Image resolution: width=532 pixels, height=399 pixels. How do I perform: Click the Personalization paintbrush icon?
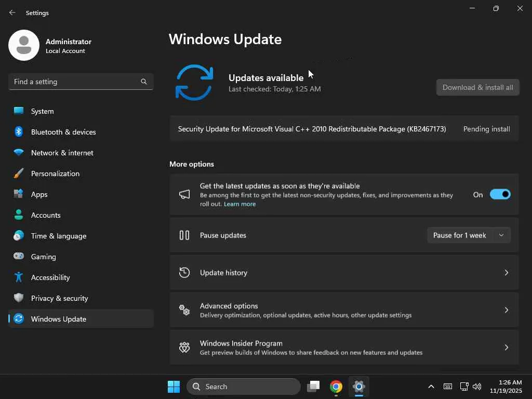click(19, 174)
